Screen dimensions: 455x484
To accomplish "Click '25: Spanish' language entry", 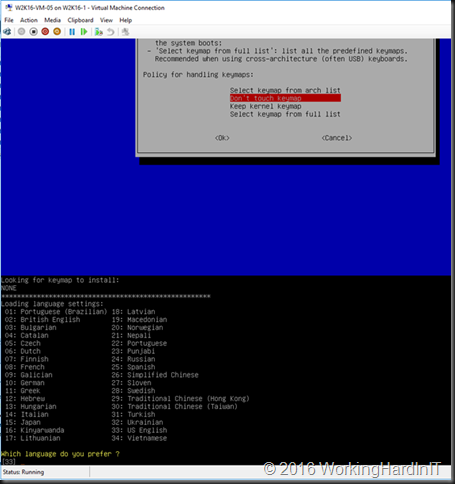I will pos(133,367).
